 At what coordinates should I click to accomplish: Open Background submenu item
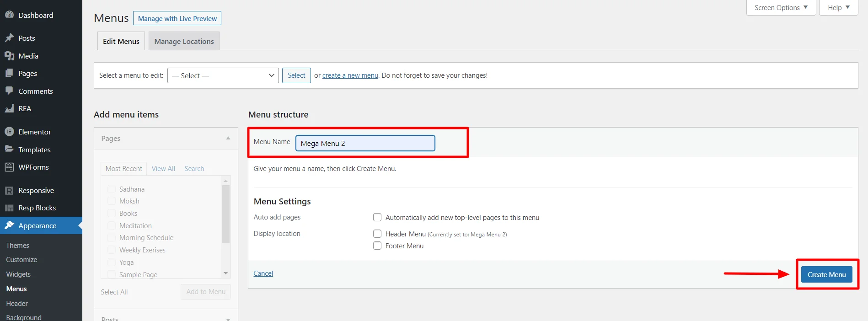[24, 317]
